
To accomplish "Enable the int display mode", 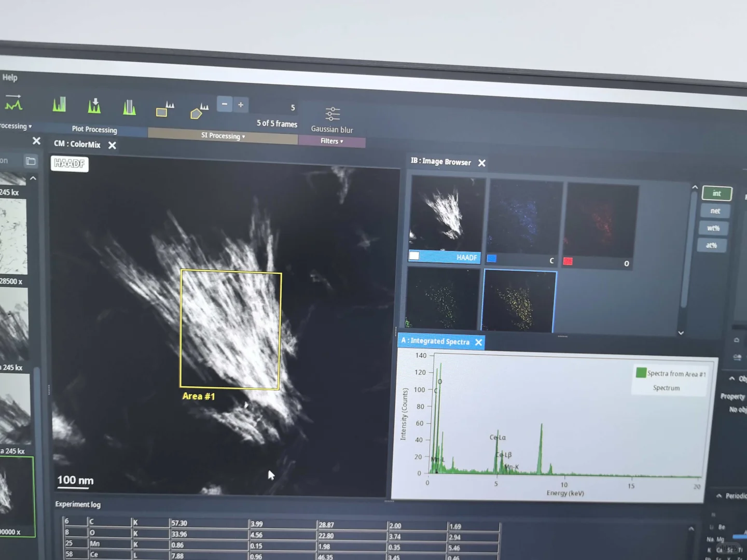I will click(717, 193).
